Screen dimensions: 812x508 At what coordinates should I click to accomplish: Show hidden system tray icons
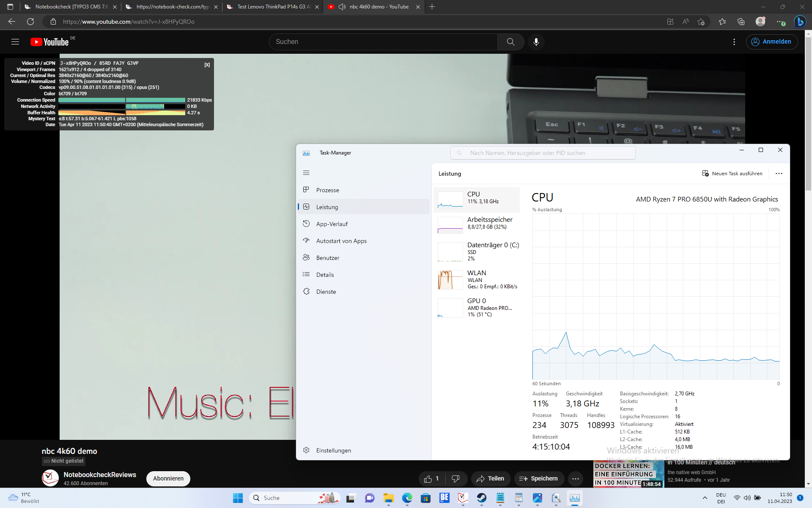tap(705, 498)
